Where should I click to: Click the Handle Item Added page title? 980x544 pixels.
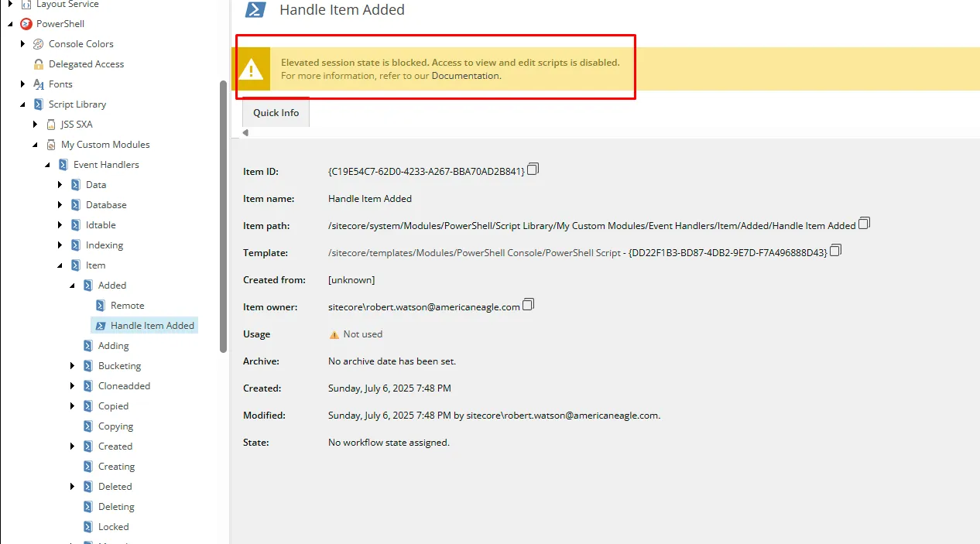coord(342,9)
